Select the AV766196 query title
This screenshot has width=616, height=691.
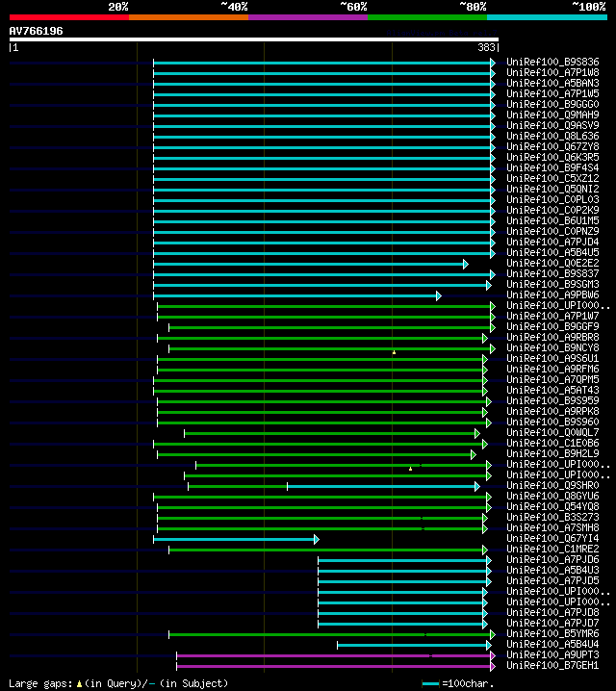tap(37, 31)
